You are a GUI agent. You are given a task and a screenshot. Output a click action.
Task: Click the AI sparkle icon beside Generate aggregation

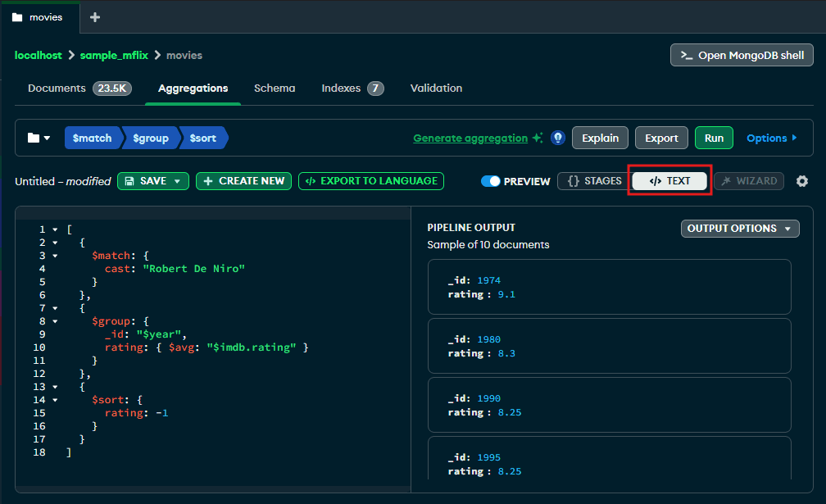point(538,138)
